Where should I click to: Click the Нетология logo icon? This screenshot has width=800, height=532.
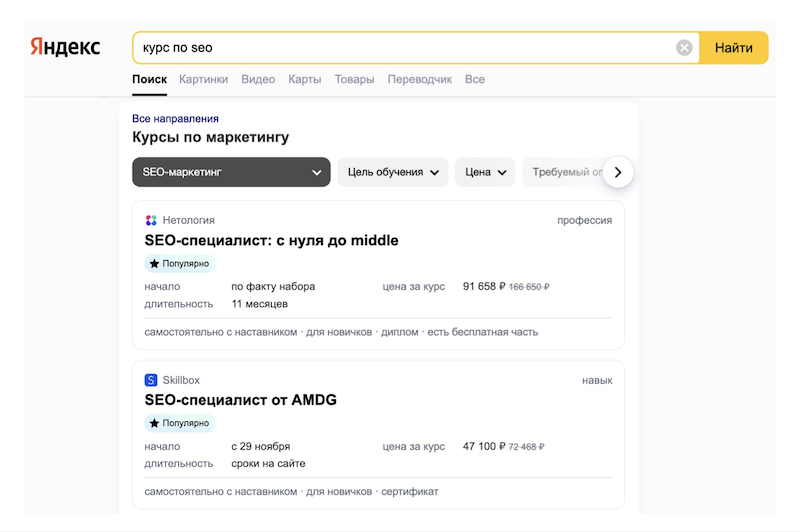[x=151, y=220]
